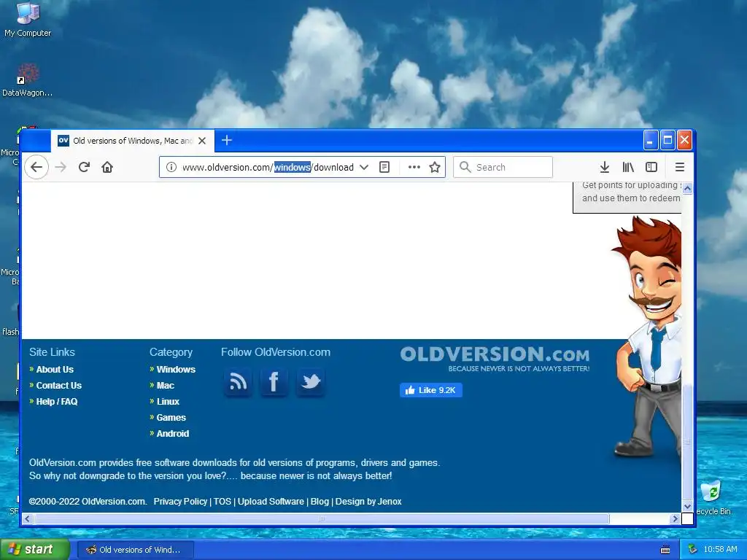Image resolution: width=747 pixels, height=560 pixels.
Task: Expand the address bar history dropdown
Action: [x=364, y=167]
